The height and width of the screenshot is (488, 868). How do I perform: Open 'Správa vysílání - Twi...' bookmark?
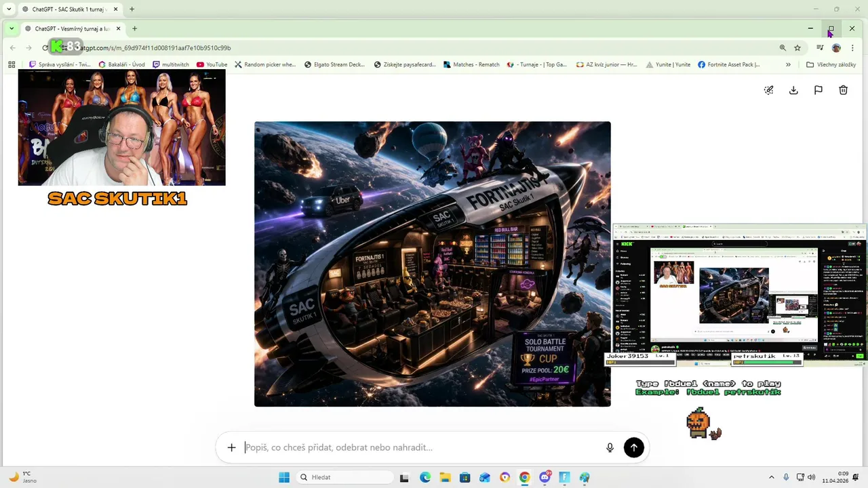60,64
